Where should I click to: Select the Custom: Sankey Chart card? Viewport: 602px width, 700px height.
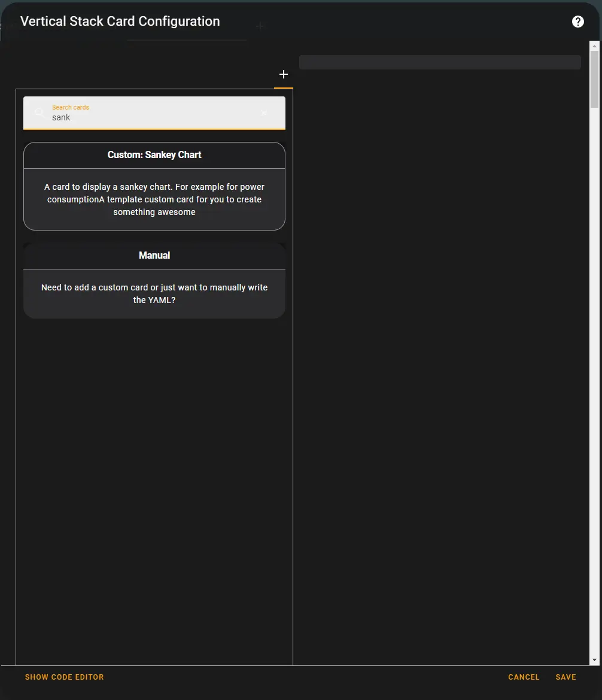click(154, 155)
